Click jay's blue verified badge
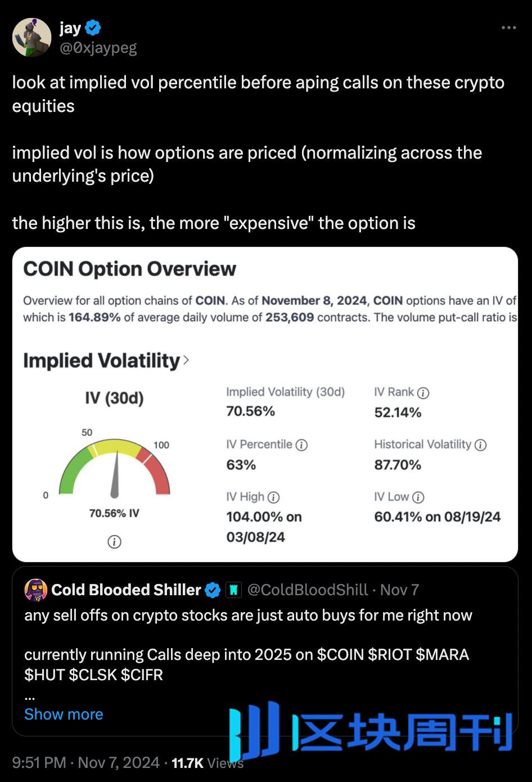The image size is (532, 782). click(x=93, y=27)
